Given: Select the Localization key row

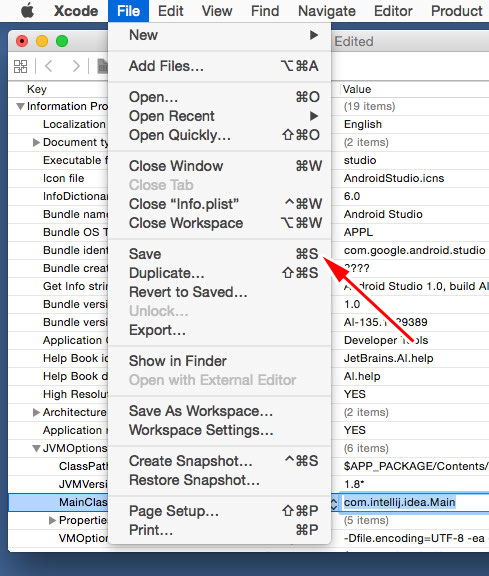Looking at the screenshot, I should pyautogui.click(x=75, y=124).
